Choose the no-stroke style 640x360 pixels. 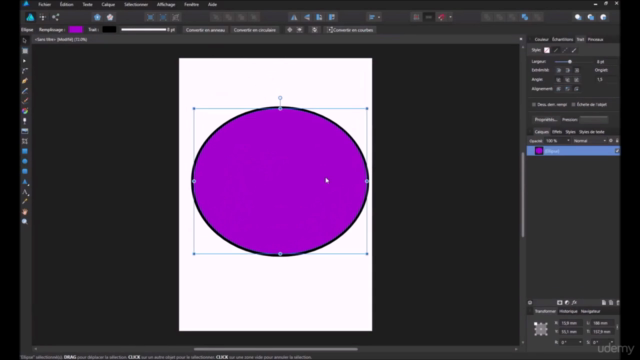pos(547,50)
